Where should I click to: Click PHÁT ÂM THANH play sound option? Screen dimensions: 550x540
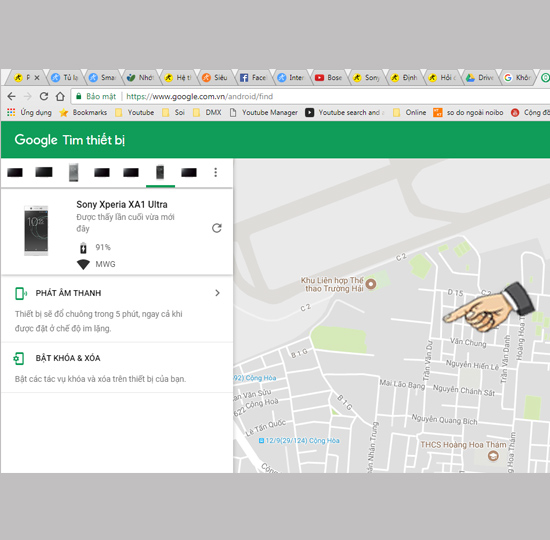click(x=68, y=293)
